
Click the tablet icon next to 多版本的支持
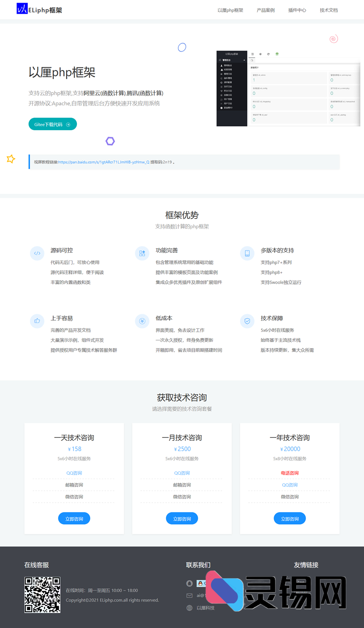click(x=247, y=253)
